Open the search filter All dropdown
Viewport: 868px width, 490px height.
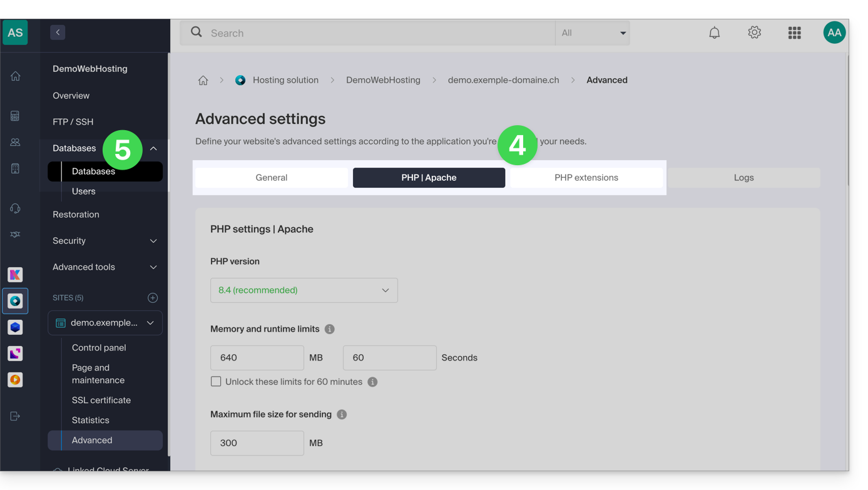(592, 33)
